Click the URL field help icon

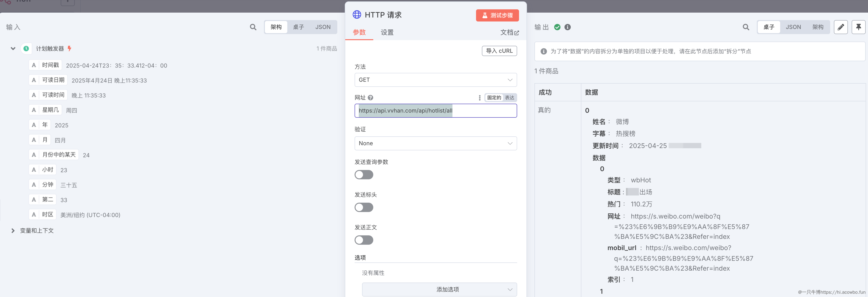370,98
